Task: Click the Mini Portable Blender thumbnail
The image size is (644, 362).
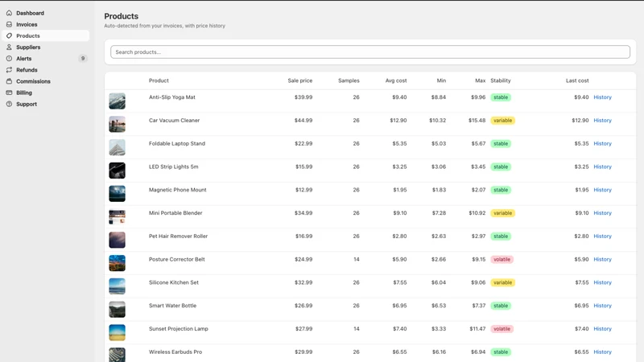Action: tap(117, 216)
